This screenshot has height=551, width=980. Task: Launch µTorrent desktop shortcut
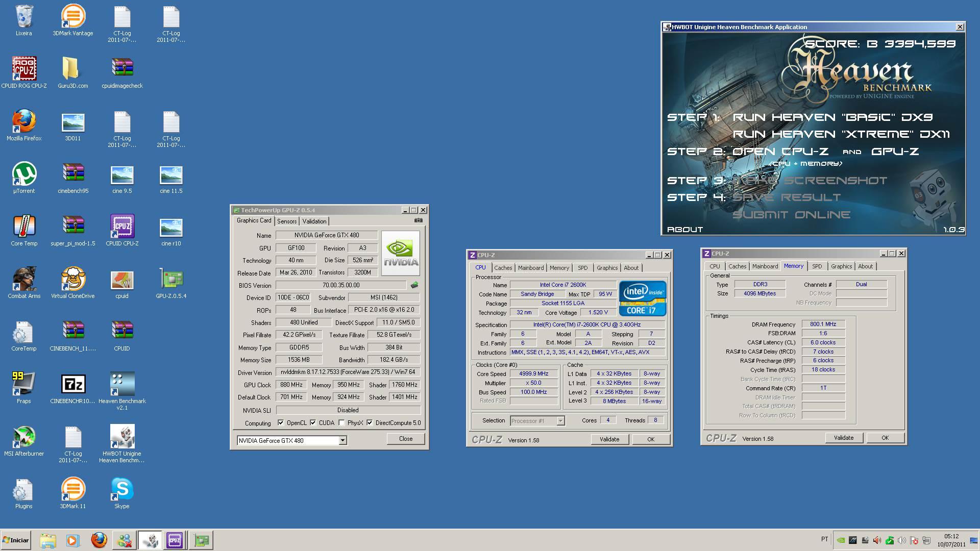coord(23,178)
